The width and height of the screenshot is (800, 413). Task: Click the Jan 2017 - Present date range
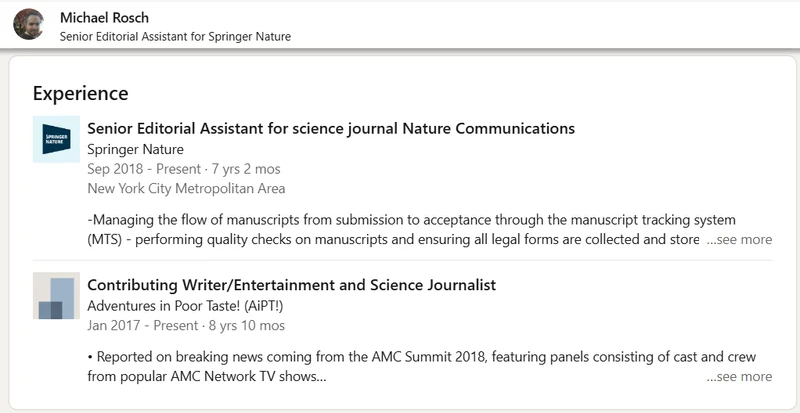[x=186, y=325]
